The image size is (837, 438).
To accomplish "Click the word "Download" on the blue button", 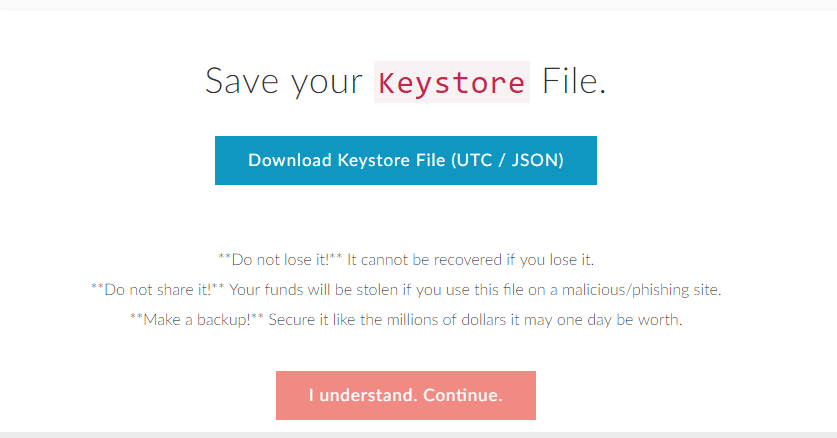I will click(x=289, y=161).
